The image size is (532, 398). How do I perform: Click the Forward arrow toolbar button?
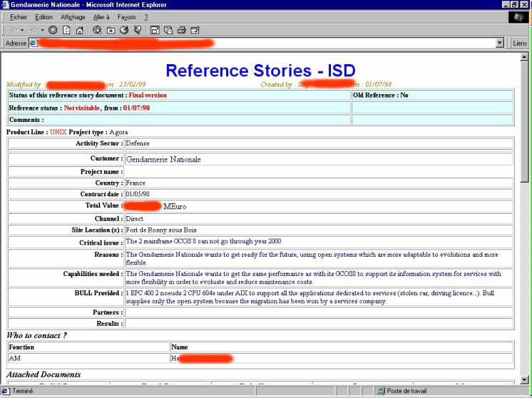34,30
